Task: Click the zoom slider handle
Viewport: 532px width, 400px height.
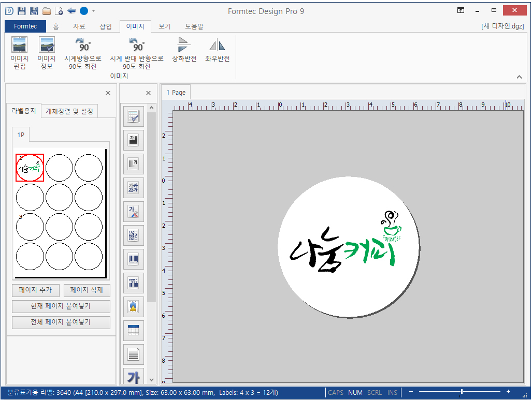Action: (x=462, y=392)
